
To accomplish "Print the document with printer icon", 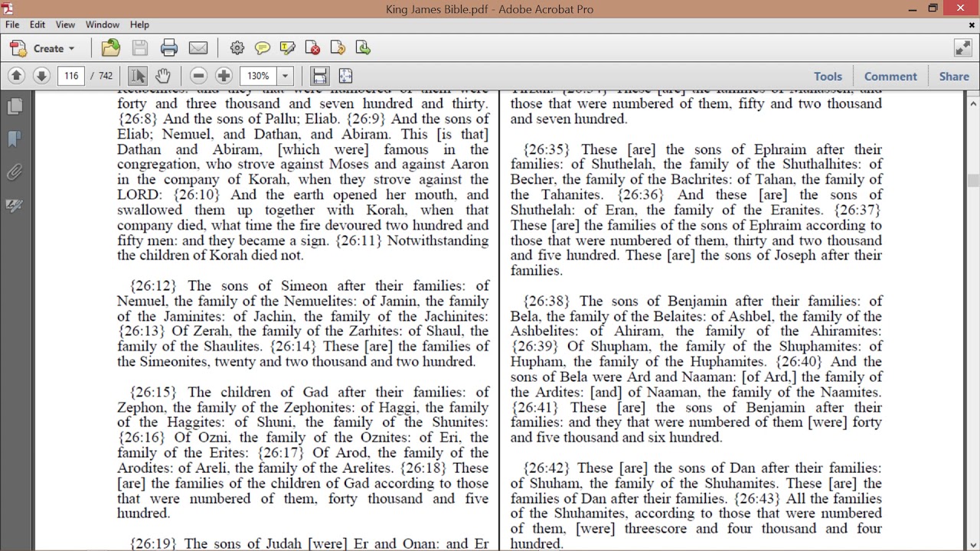I will 169,48.
